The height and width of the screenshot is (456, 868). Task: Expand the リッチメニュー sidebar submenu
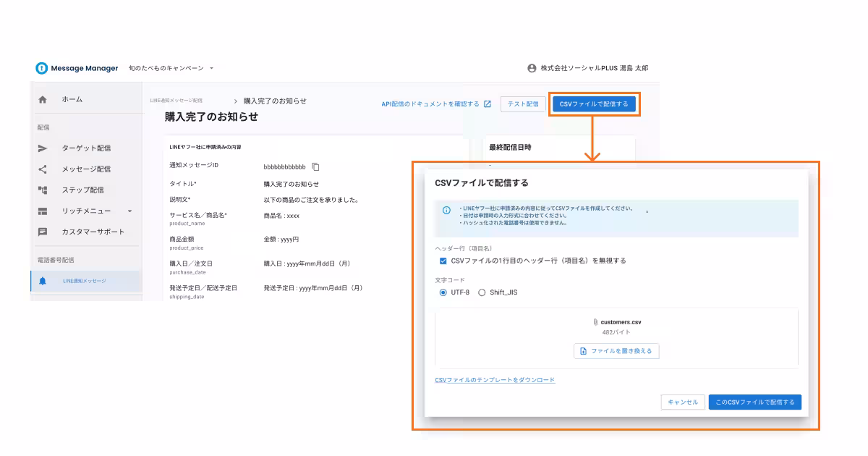130,210
